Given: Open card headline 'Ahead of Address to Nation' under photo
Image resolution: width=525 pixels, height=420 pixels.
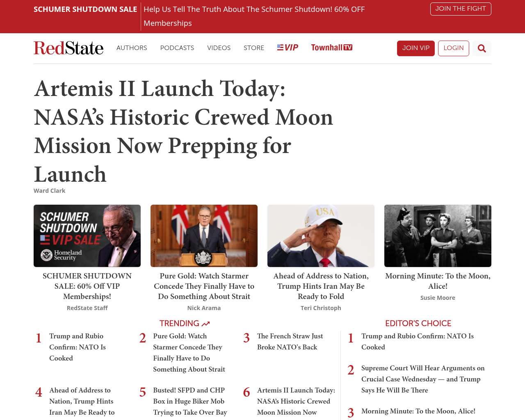Looking at the screenshot, I should (x=321, y=286).
